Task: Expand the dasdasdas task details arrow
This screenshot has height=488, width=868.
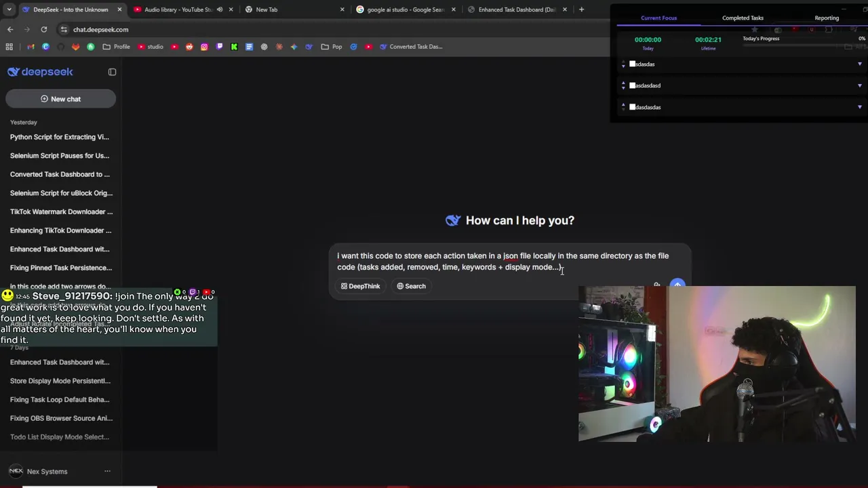Action: click(x=859, y=107)
